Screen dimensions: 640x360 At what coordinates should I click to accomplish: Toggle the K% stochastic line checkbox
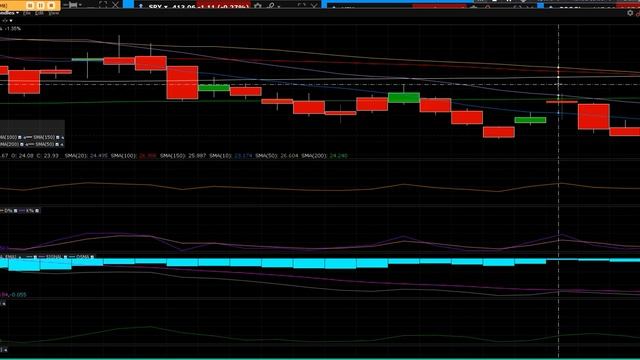pyautogui.click(x=37, y=211)
